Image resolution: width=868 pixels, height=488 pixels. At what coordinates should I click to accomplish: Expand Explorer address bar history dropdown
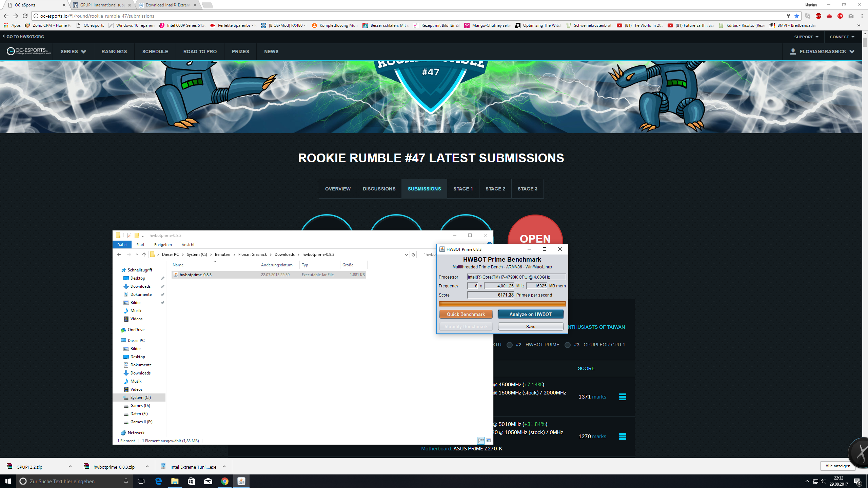(406, 255)
